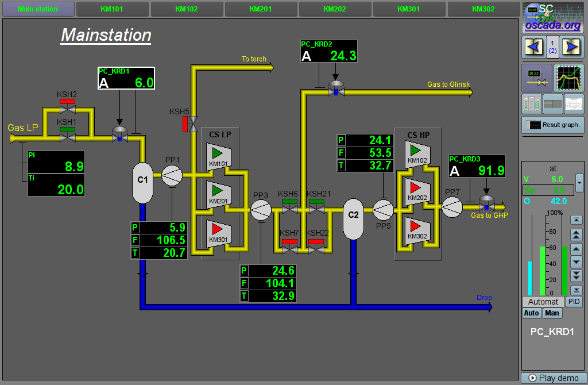Open the regulator panels group view icon

click(532, 104)
